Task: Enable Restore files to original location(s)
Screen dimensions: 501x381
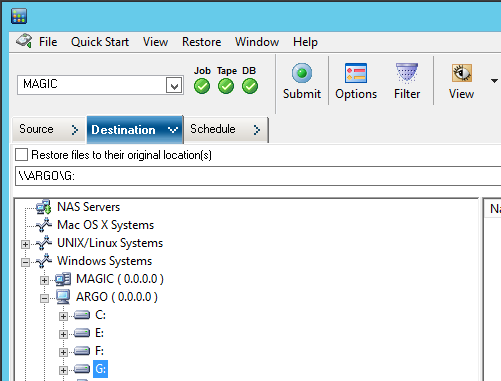Action: coord(21,155)
